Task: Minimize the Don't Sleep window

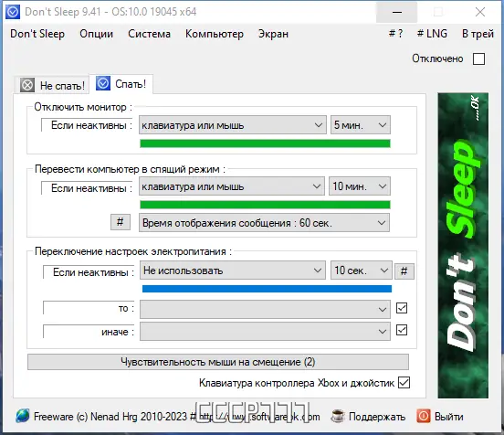Action: 397,12
